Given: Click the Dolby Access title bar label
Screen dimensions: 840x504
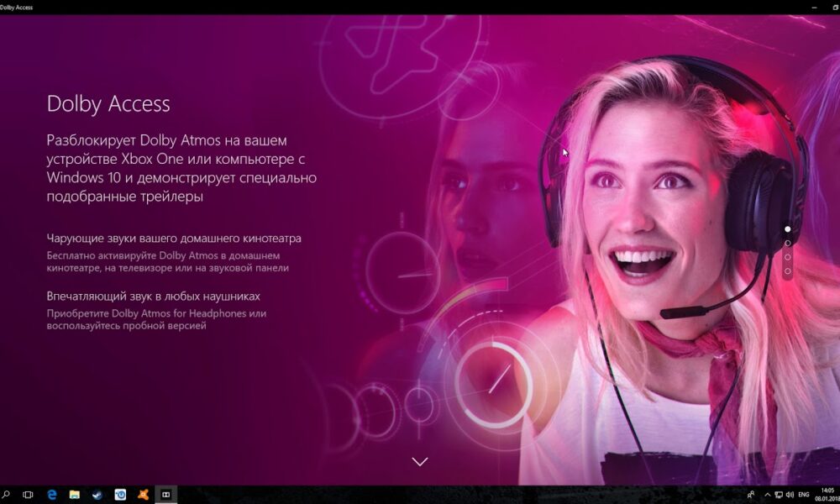Looking at the screenshot, I should tap(18, 6).
